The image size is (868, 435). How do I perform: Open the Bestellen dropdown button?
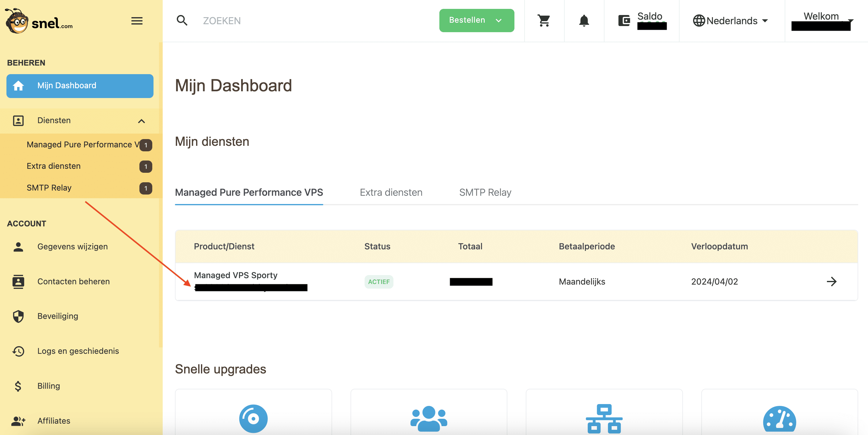tap(476, 20)
